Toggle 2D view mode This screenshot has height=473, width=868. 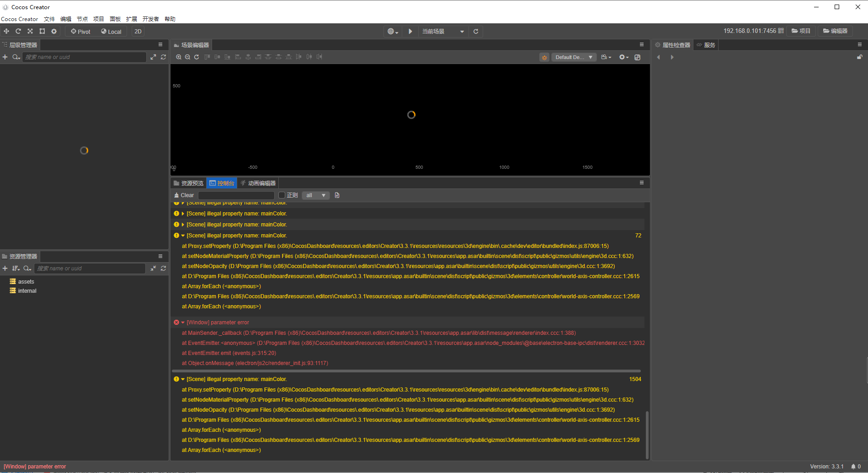pos(138,32)
